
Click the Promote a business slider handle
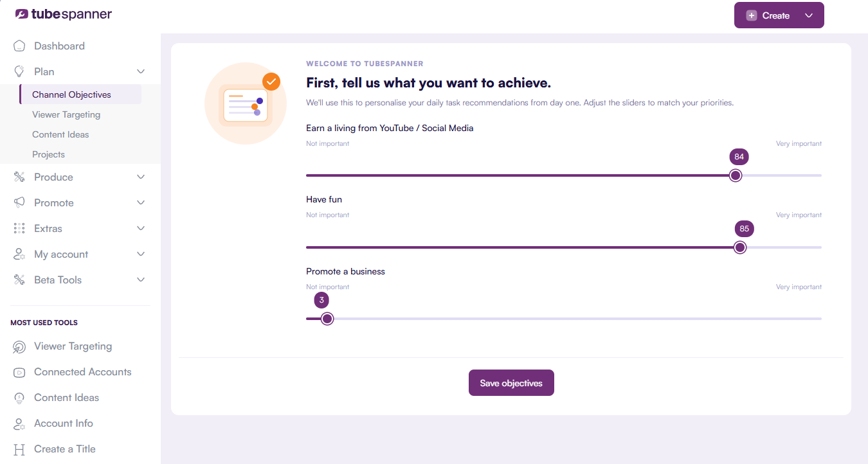point(327,319)
